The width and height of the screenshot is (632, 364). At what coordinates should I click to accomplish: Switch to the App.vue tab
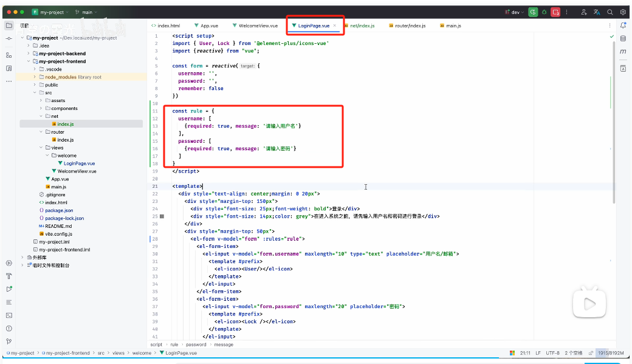pos(206,26)
